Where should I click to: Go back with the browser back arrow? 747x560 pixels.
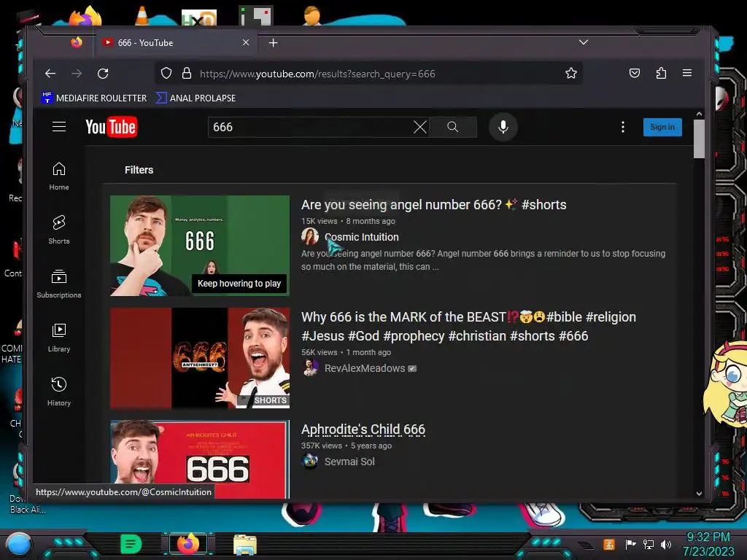(x=50, y=74)
